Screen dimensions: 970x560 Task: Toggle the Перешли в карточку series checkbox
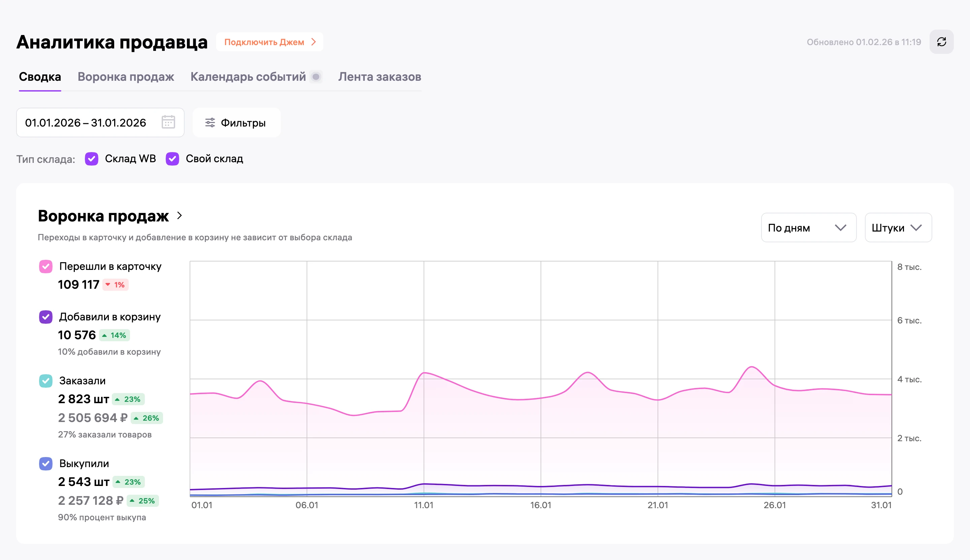coord(46,267)
